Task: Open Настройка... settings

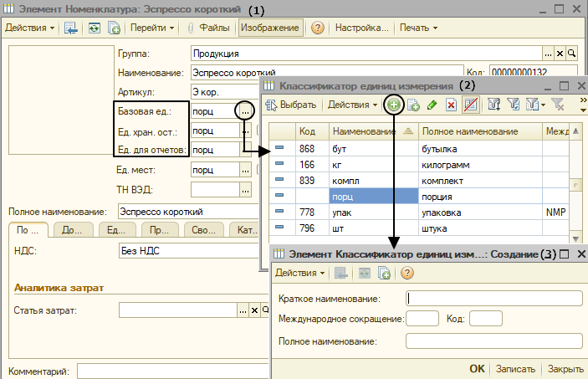Action: (x=361, y=28)
